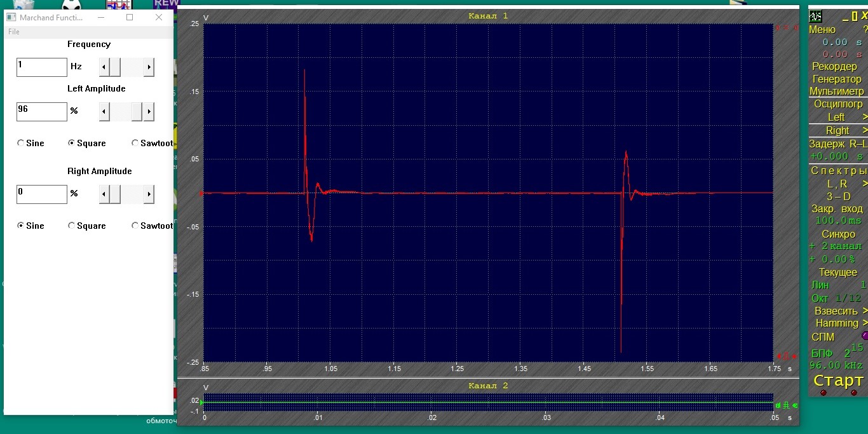Click the БПФ FFT size setting
The width and height of the screenshot is (868, 434).
click(x=837, y=351)
